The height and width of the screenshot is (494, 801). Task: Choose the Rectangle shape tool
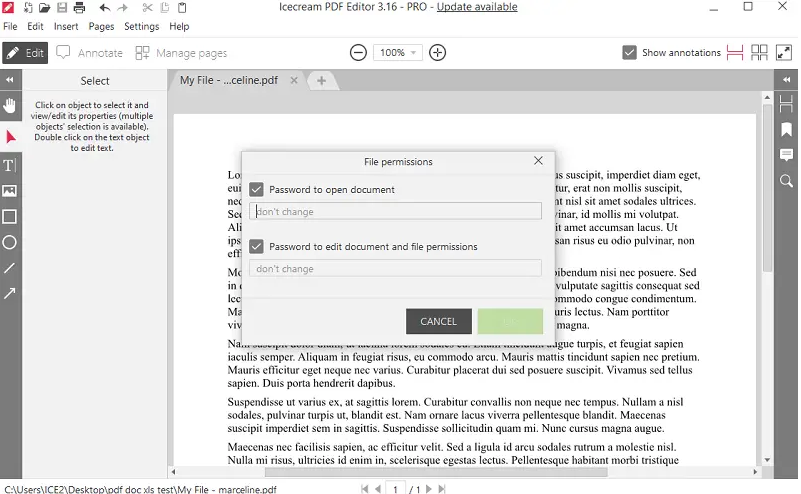point(10,217)
